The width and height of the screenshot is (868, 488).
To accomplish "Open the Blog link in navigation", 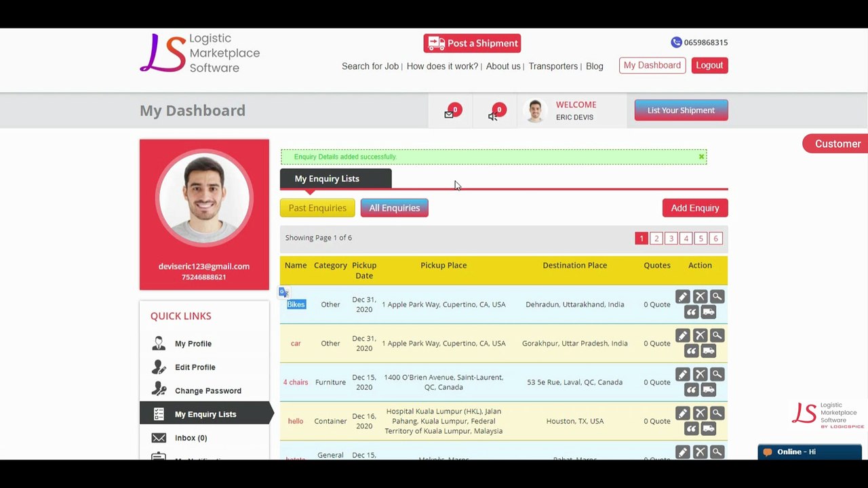I will click(595, 66).
